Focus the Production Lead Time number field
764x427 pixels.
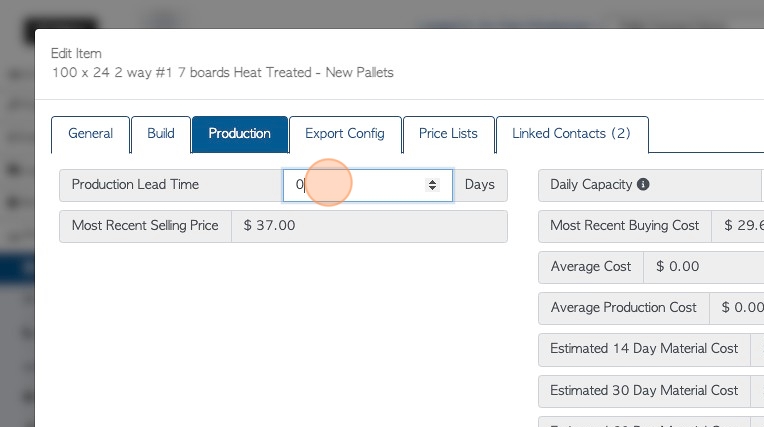point(368,185)
